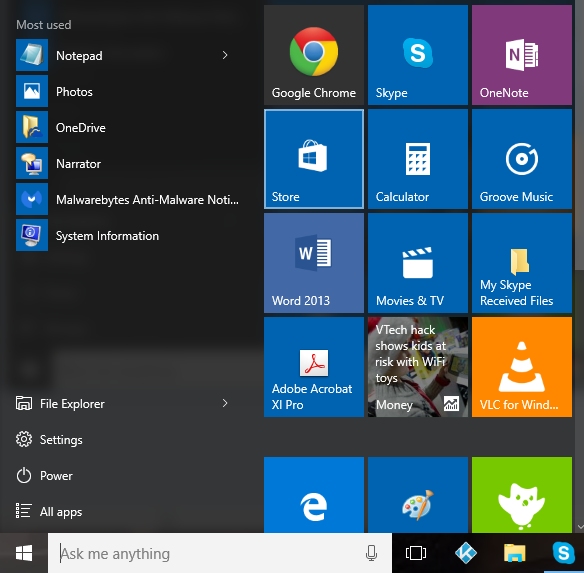The width and height of the screenshot is (584, 573).
Task: Open Task View on the taskbar
Action: click(416, 553)
